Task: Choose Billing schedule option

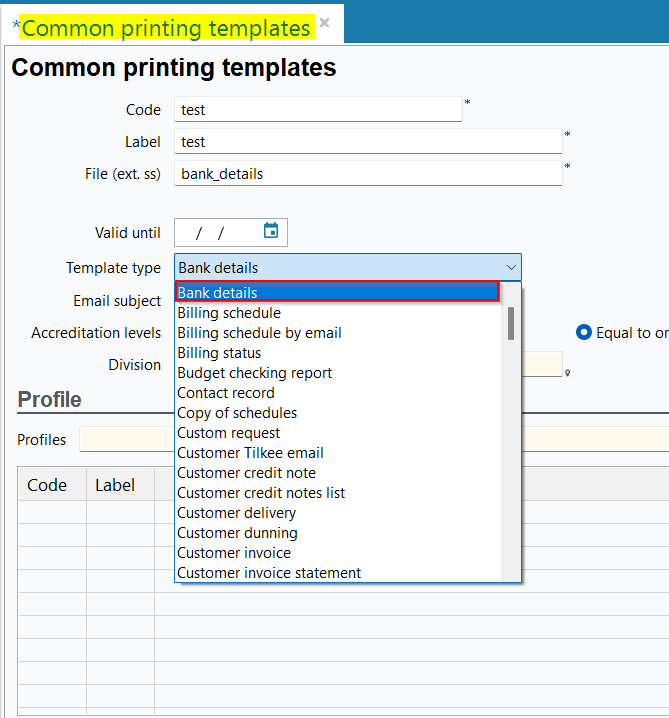Action: 229,313
